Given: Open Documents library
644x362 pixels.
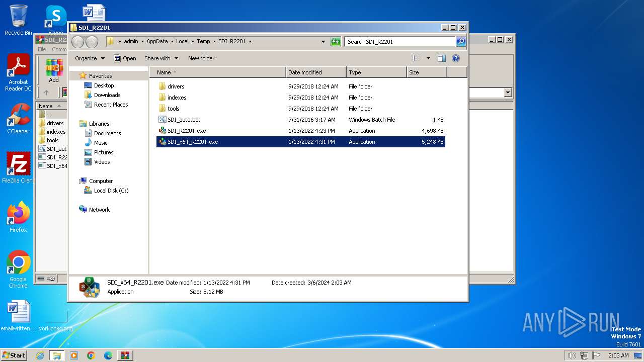Looking at the screenshot, I should coord(103,133).
